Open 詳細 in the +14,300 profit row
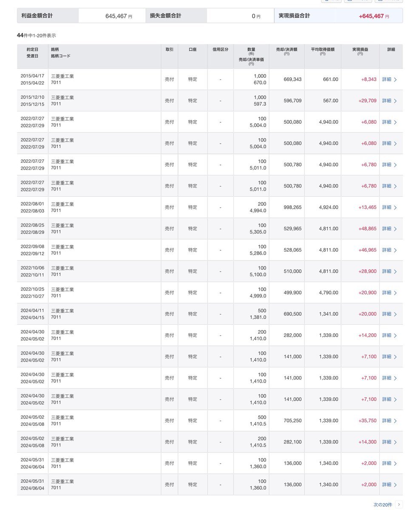420x510 pixels. click(x=389, y=442)
